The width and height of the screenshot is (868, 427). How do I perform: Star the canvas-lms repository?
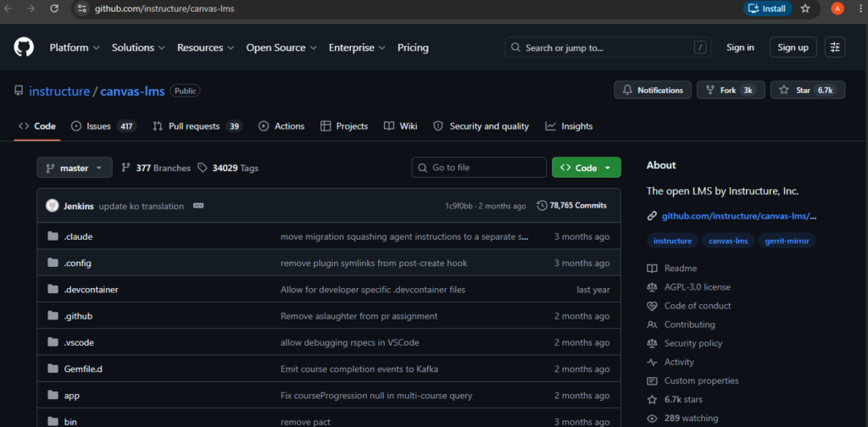[808, 90]
